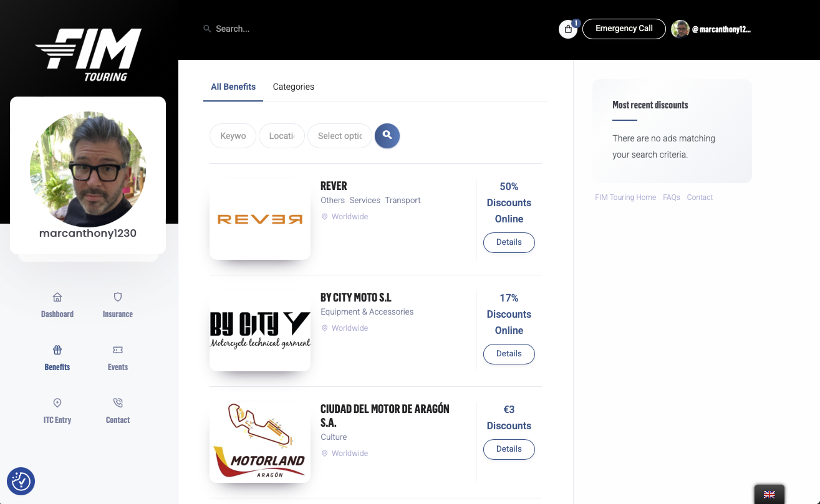Select the Services category tag under REVER
The width and height of the screenshot is (820, 504).
[365, 201]
